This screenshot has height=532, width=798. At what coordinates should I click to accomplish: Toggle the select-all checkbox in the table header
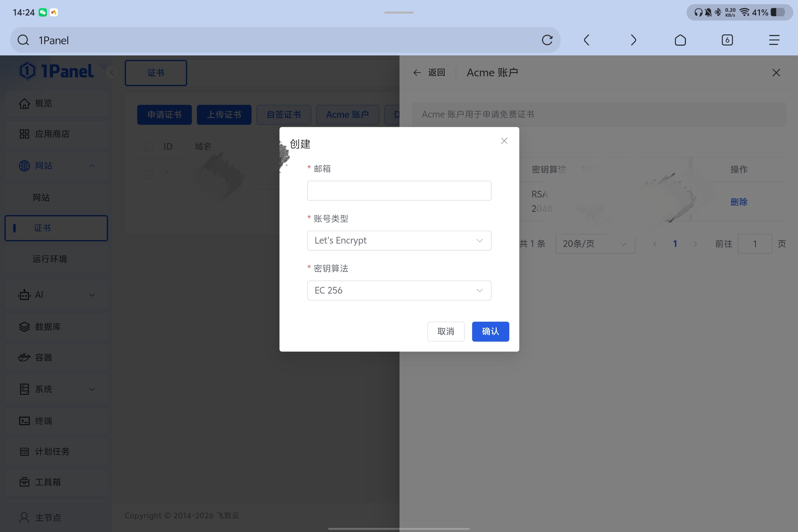pos(149,147)
